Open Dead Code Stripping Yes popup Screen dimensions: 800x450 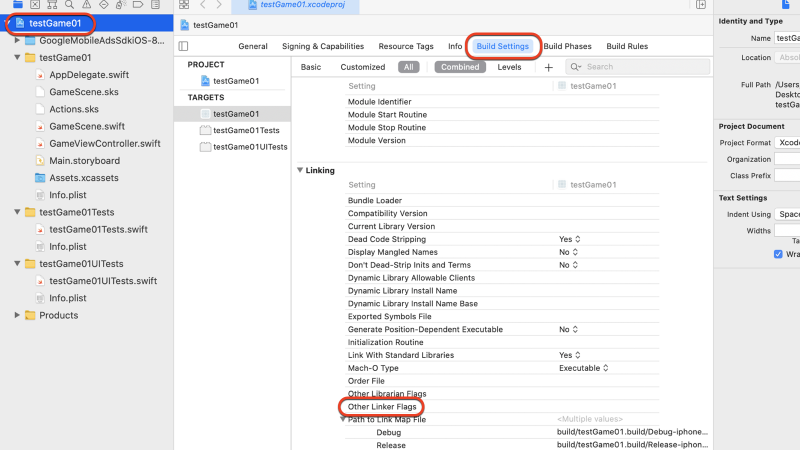tap(570, 239)
